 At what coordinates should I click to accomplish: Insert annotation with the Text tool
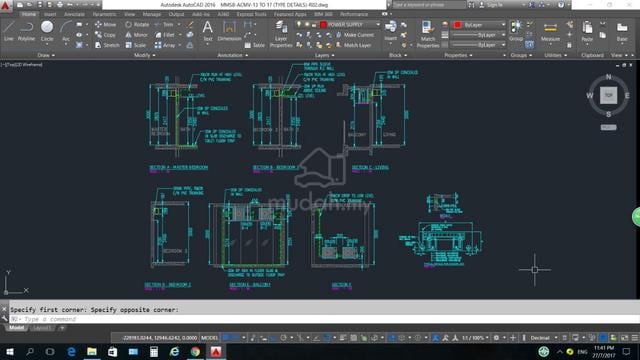207,31
